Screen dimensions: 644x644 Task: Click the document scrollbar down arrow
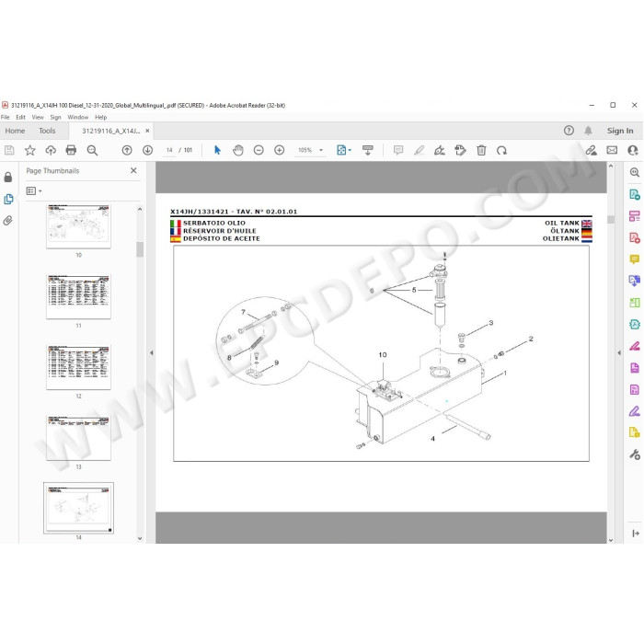611,540
